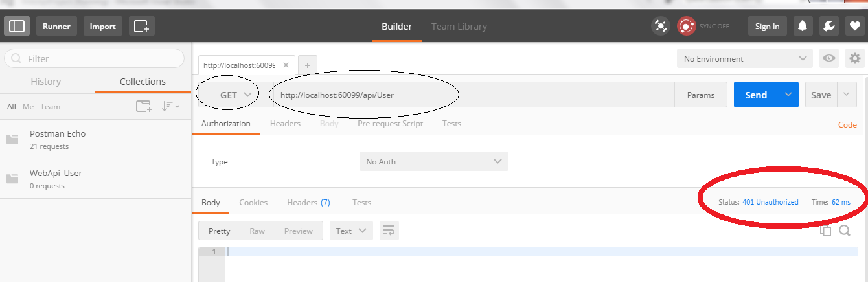
Task: Click the Sign In button
Action: pos(768,26)
